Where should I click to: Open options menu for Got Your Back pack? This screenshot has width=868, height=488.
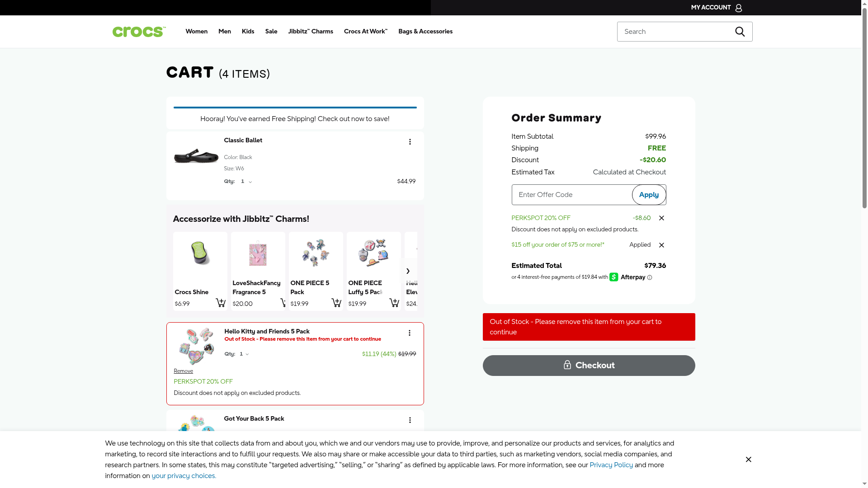pos(410,420)
